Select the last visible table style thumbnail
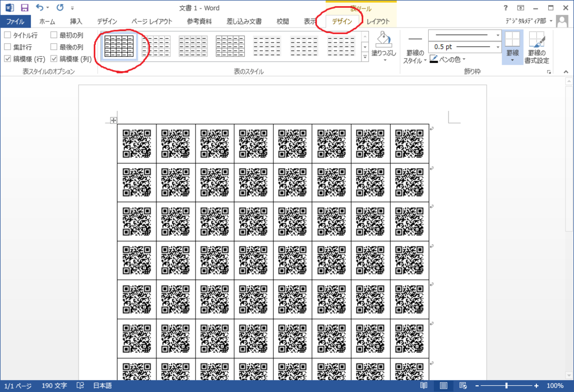This screenshot has height=392, width=574. 341,46
